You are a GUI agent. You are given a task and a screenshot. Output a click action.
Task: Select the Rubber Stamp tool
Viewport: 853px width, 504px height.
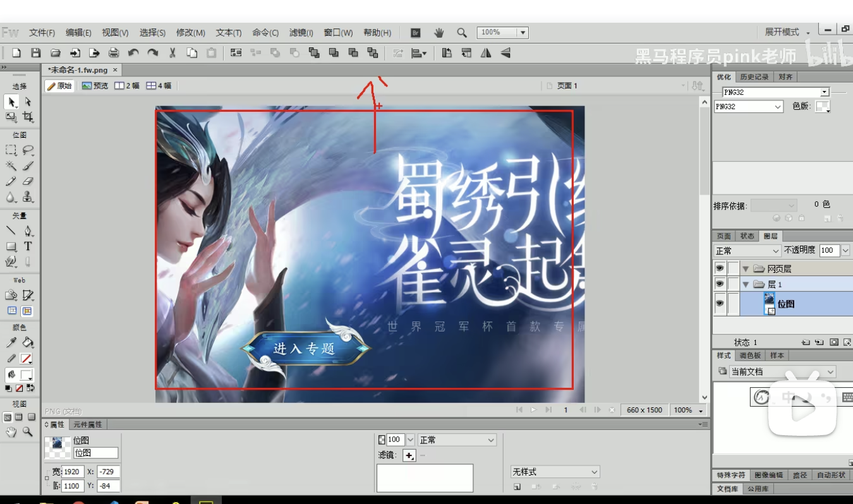(28, 197)
